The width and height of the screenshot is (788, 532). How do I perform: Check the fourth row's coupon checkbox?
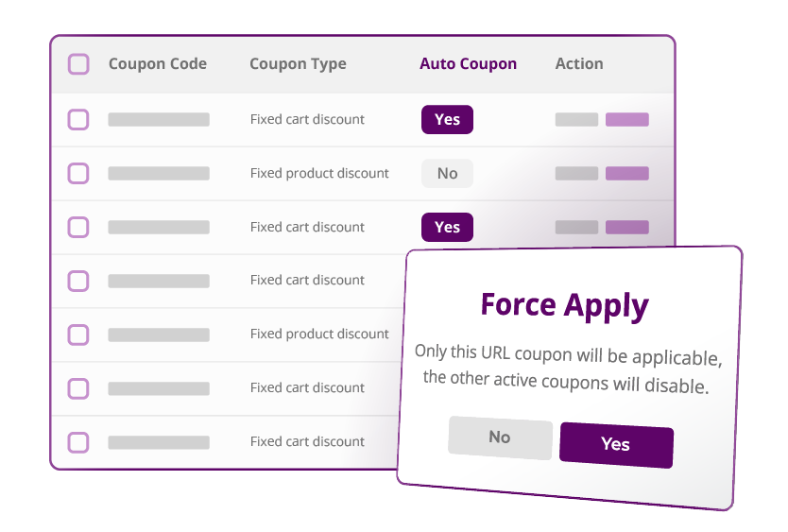[x=78, y=281]
